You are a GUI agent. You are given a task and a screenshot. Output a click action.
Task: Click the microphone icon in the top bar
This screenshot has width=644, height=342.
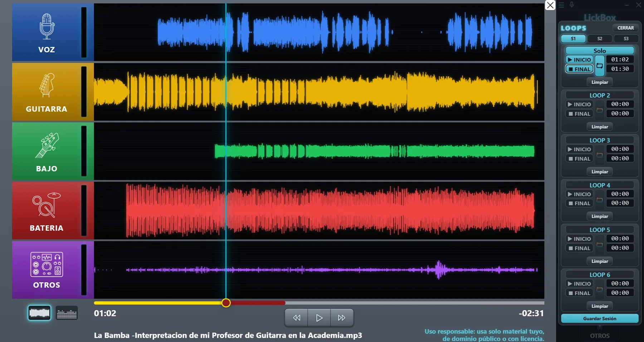572,5
